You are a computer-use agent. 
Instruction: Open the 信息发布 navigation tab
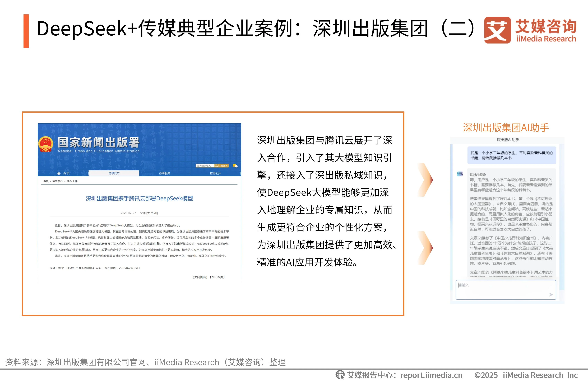[114, 173]
